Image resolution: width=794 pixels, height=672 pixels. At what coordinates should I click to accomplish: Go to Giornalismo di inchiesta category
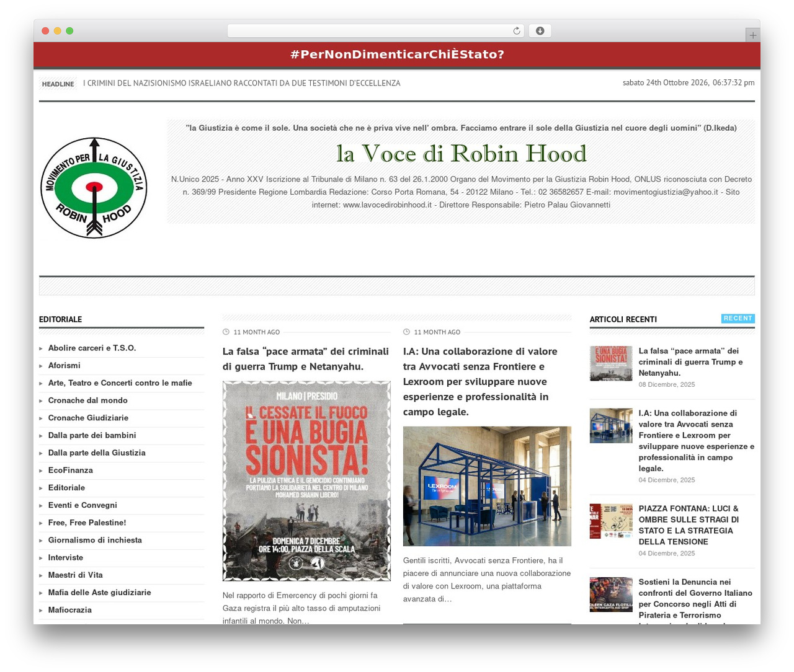(95, 540)
